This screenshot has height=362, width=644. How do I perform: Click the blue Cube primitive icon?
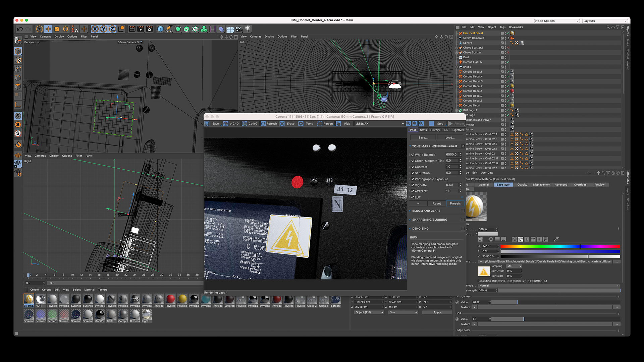pos(160,29)
